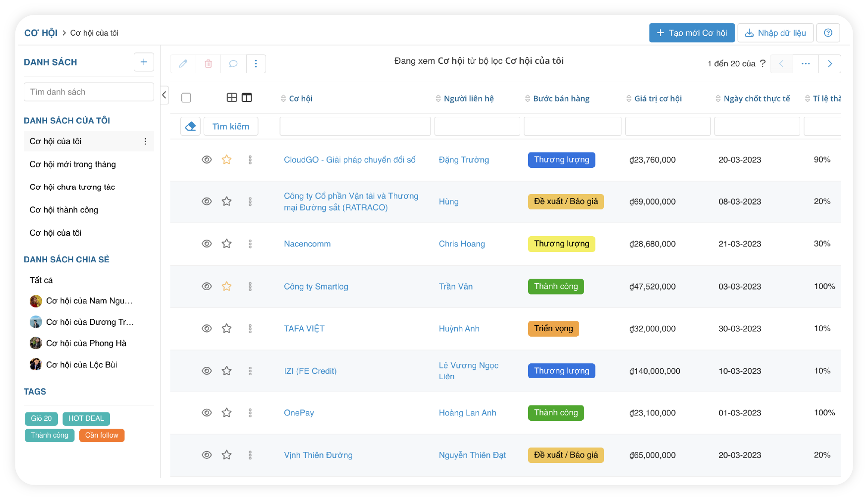Image resolution: width=868 pixels, height=500 pixels.
Task: Star the Nacencomm opportunity
Action: tap(226, 244)
